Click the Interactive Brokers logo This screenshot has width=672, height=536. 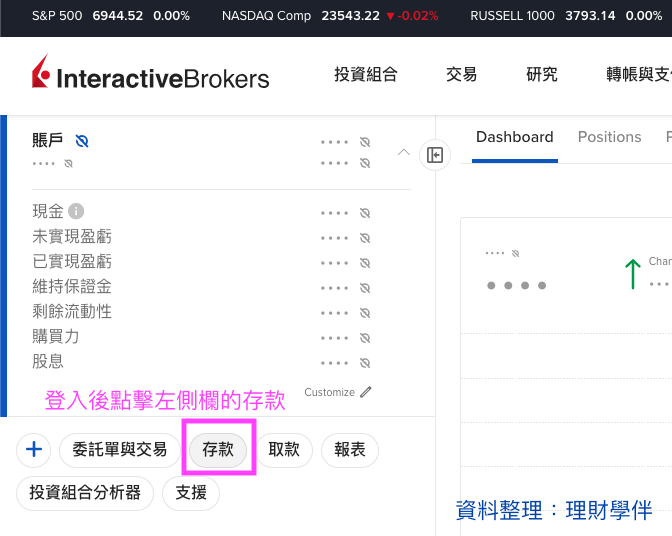pos(150,75)
